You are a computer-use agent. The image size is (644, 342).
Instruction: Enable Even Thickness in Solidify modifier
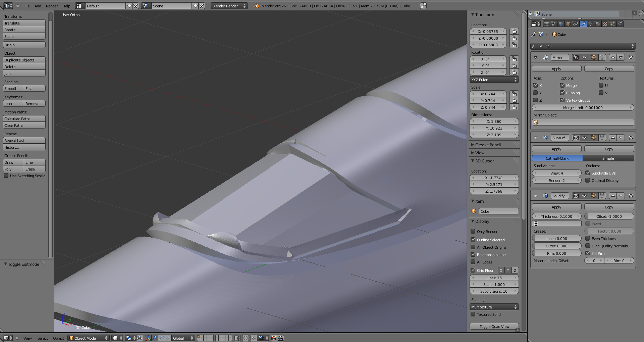(588, 238)
